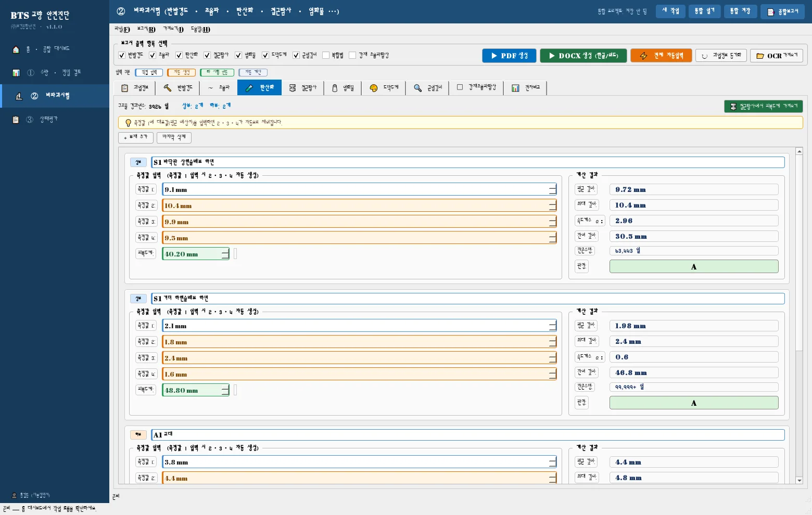Select the test-tube 탄산화 tab icon
Screen dimensions: 812x515
249,88
